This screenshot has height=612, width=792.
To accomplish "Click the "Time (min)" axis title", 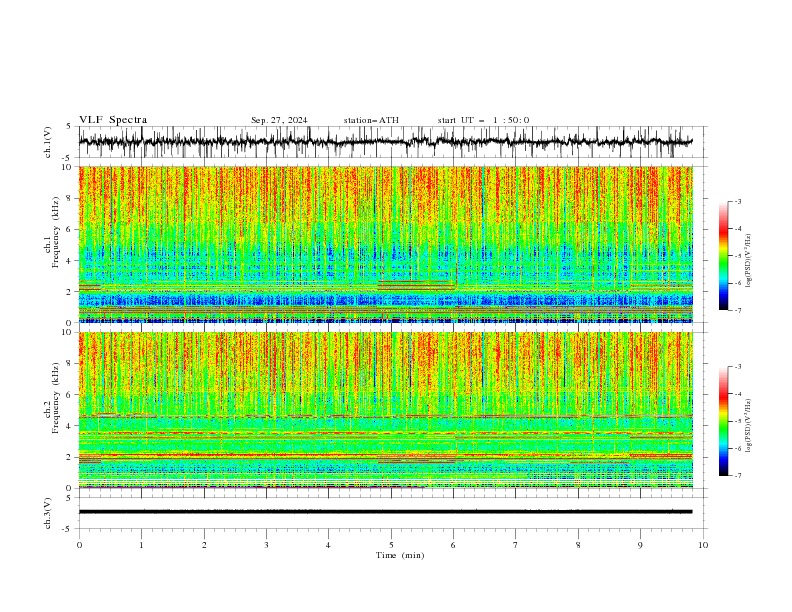I will pos(400,555).
